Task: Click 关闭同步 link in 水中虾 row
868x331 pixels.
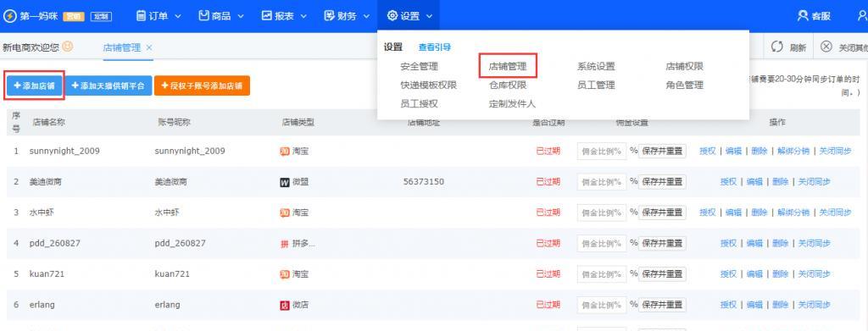Action: 835,212
